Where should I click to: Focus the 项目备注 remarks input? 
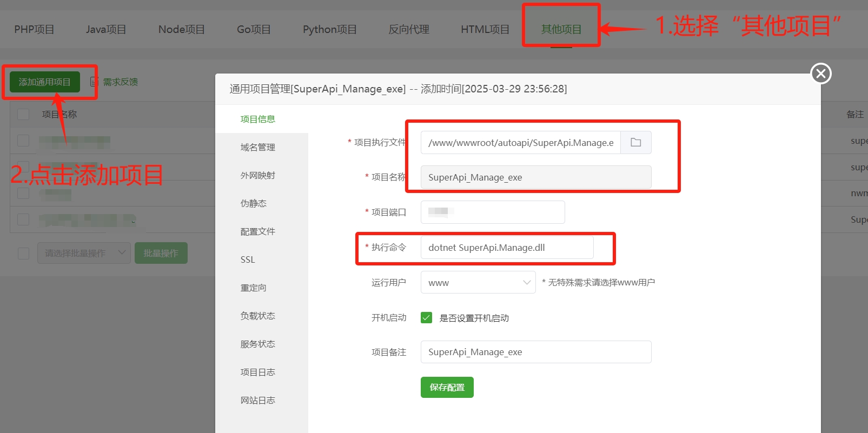[x=536, y=352]
